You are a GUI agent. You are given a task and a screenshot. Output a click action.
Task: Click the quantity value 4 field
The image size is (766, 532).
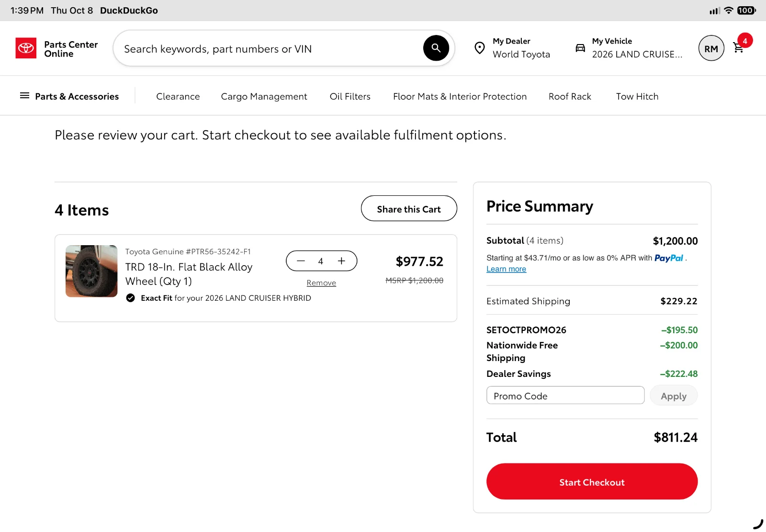pyautogui.click(x=321, y=261)
